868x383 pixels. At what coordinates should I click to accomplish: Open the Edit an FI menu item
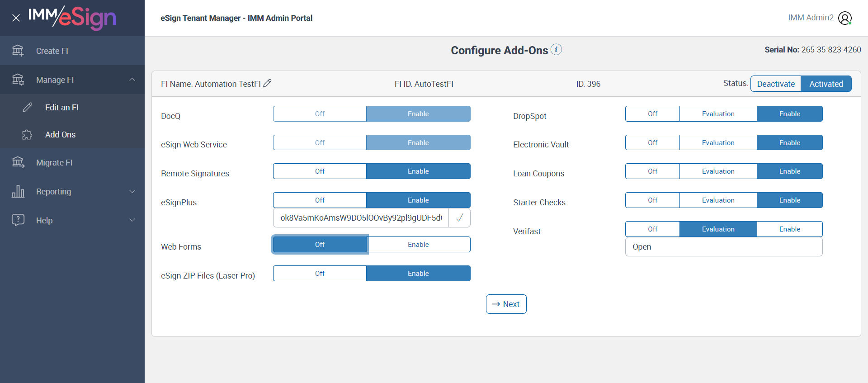[x=62, y=108]
